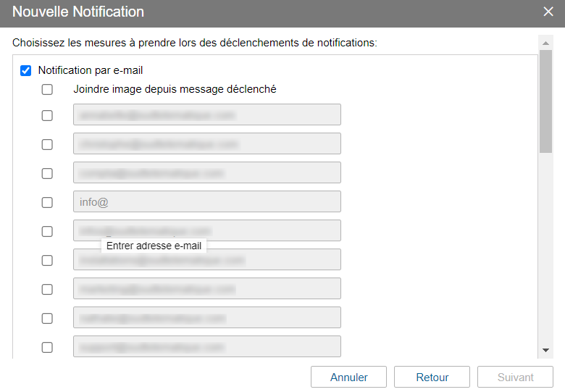The image size is (565, 392).
Task: Click the scrollbar down arrow
Action: point(545,350)
